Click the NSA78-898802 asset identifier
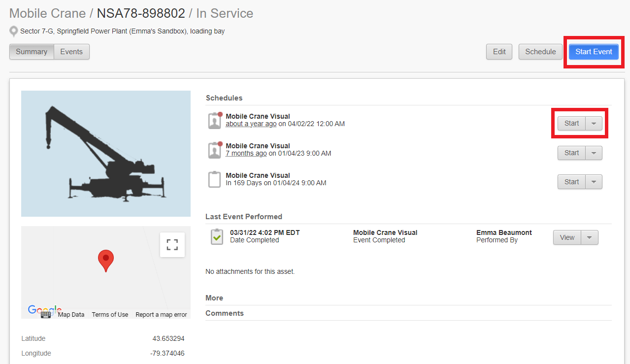The image size is (630, 364). click(x=141, y=13)
